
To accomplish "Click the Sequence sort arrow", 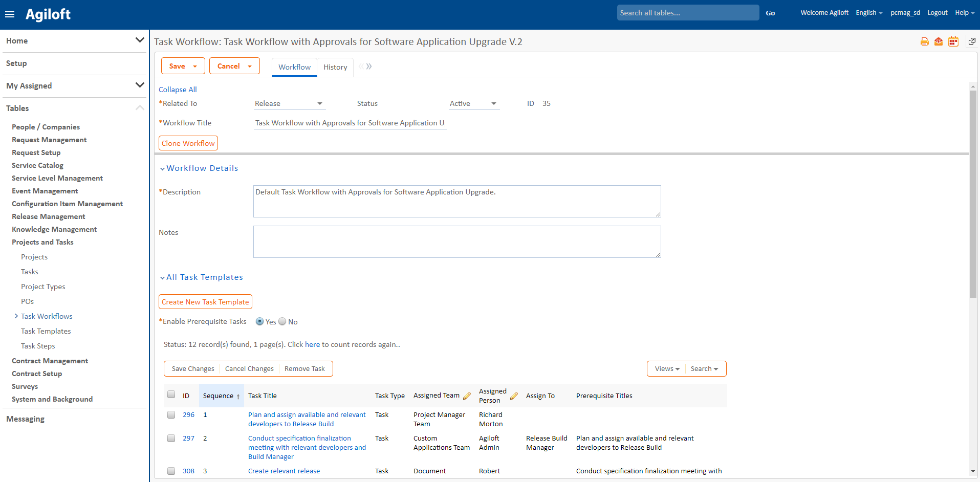I will click(x=238, y=397).
